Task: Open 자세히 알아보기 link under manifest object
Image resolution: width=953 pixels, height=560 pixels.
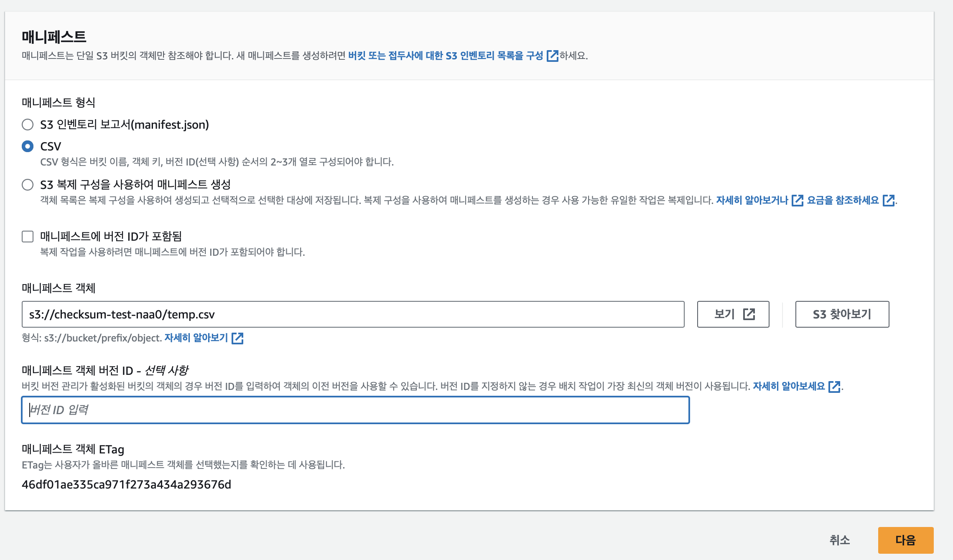Action: pyautogui.click(x=196, y=338)
